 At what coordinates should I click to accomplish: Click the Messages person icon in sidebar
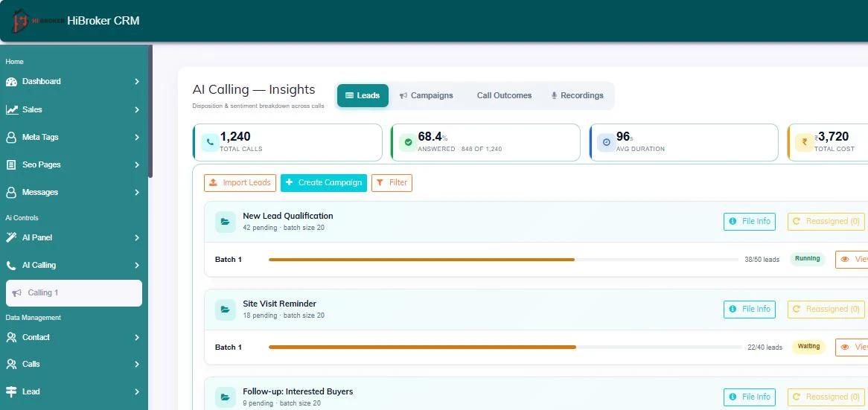[11, 193]
